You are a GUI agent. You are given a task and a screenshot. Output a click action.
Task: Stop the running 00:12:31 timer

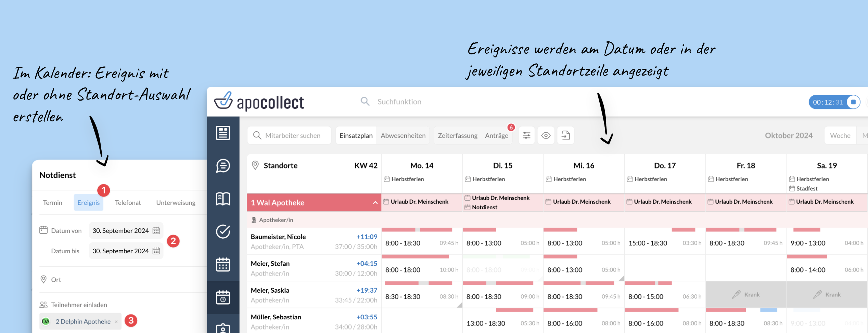(x=853, y=102)
